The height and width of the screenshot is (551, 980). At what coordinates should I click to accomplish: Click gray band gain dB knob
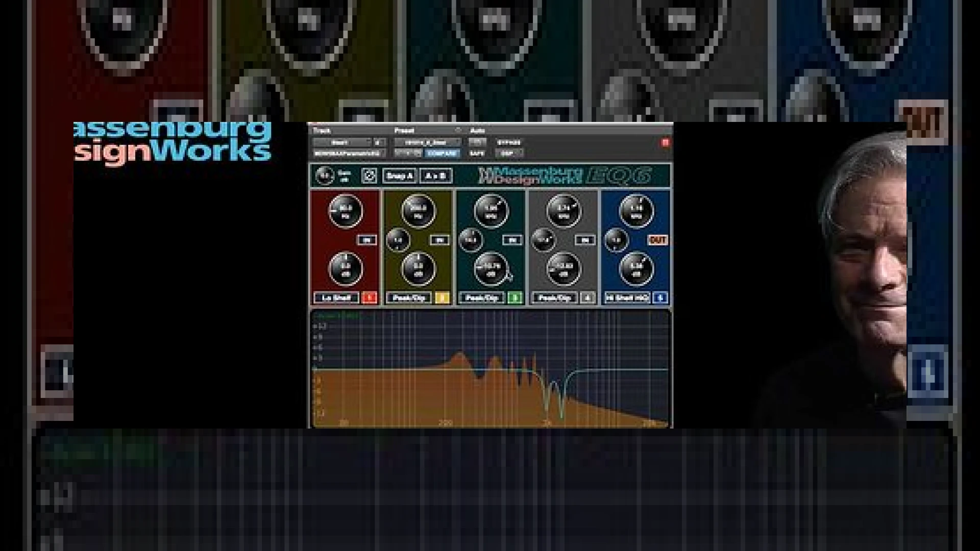563,269
